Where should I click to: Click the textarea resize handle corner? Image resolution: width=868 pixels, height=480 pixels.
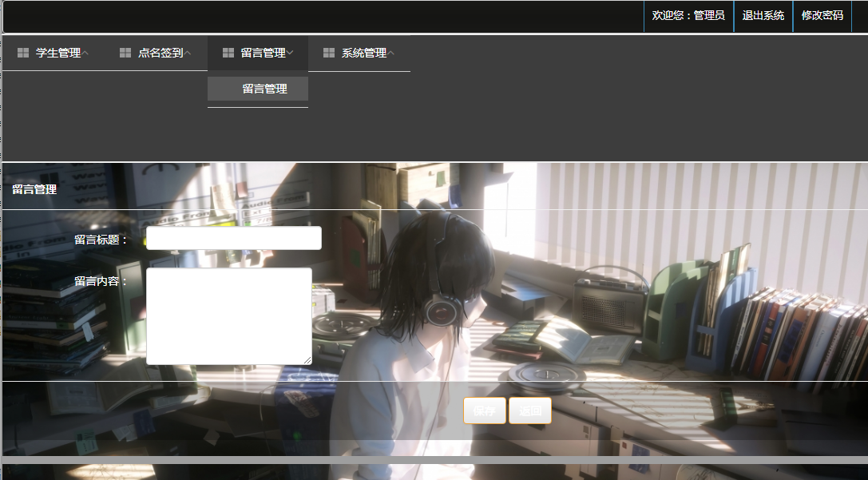(x=307, y=360)
